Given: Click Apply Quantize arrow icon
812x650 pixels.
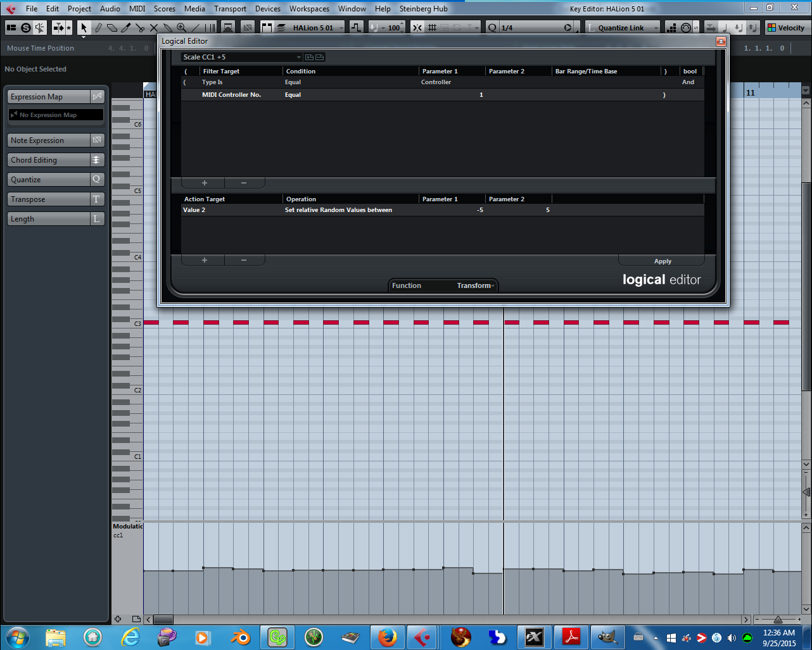Looking at the screenshot, I should [x=568, y=28].
